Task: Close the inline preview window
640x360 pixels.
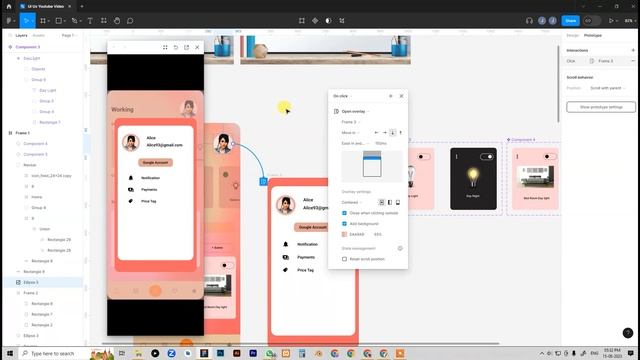Action: coord(197,47)
